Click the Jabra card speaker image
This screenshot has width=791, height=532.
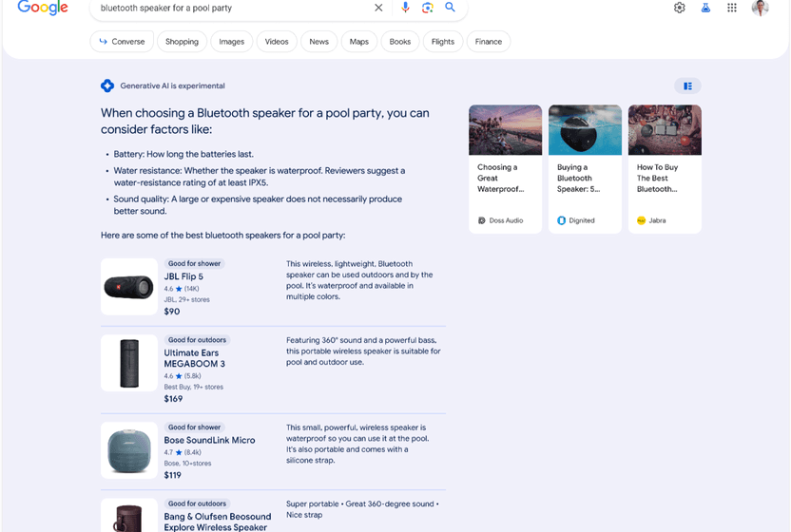pyautogui.click(x=665, y=130)
